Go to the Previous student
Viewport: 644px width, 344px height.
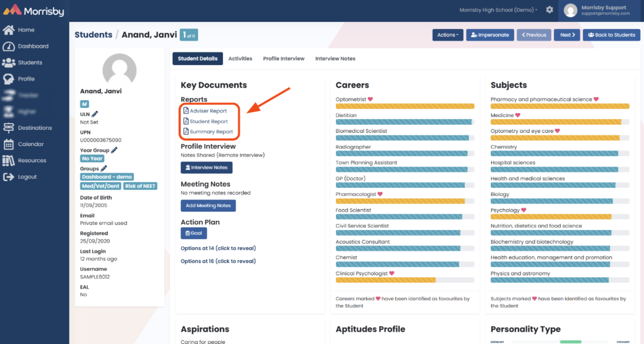click(534, 35)
